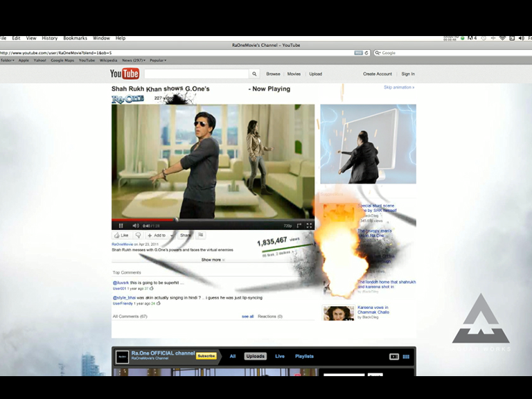Open the News (297) bookmarks dropdown

tap(134, 60)
